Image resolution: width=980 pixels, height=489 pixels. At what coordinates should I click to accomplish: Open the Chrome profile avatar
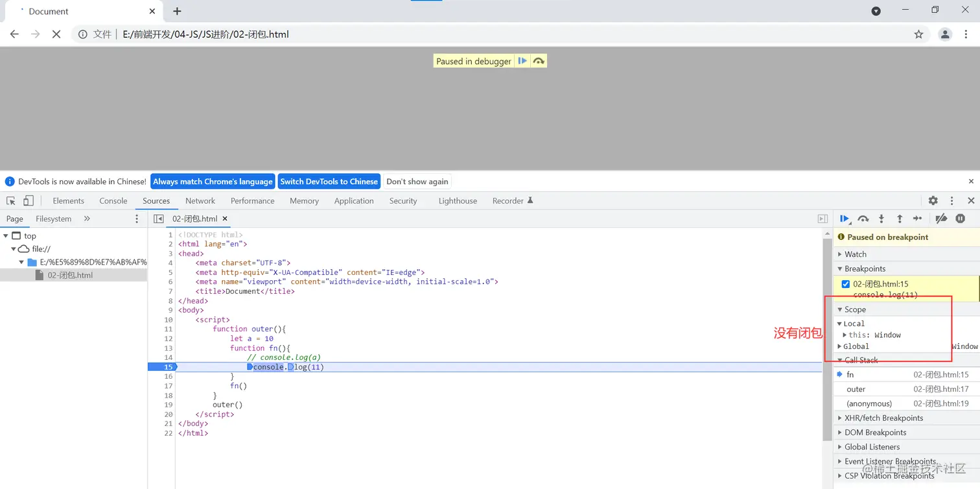point(945,34)
